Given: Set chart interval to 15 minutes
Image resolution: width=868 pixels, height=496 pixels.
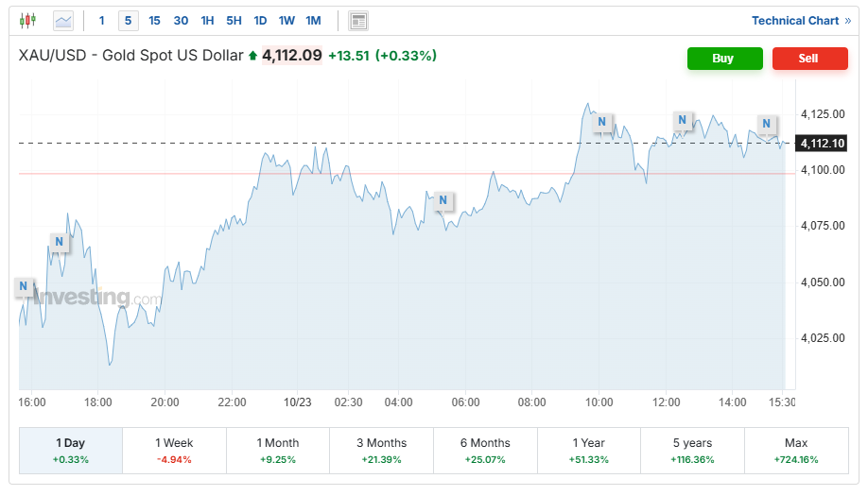Looking at the screenshot, I should (154, 20).
